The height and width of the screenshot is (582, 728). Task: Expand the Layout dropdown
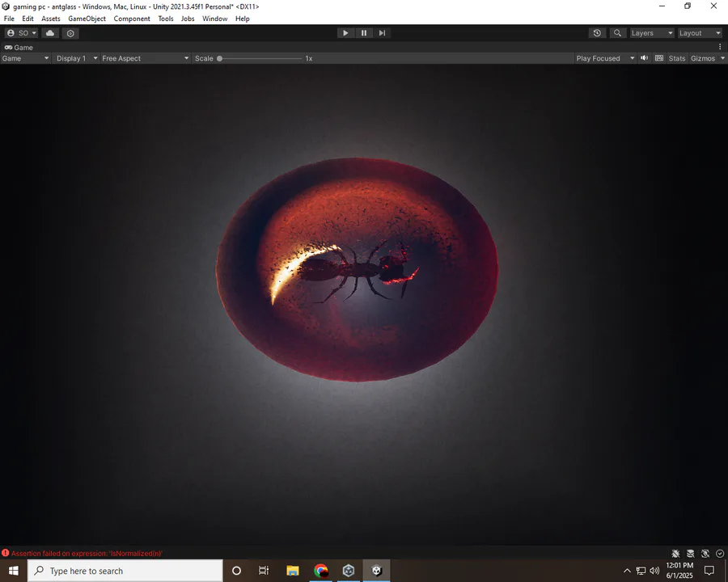pyautogui.click(x=700, y=33)
